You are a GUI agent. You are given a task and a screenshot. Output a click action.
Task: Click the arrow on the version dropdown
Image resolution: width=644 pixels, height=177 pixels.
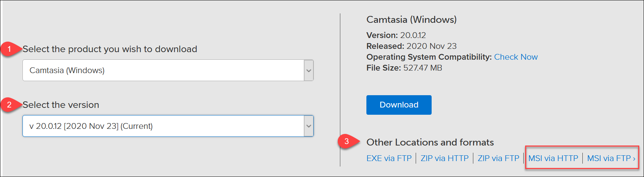308,126
